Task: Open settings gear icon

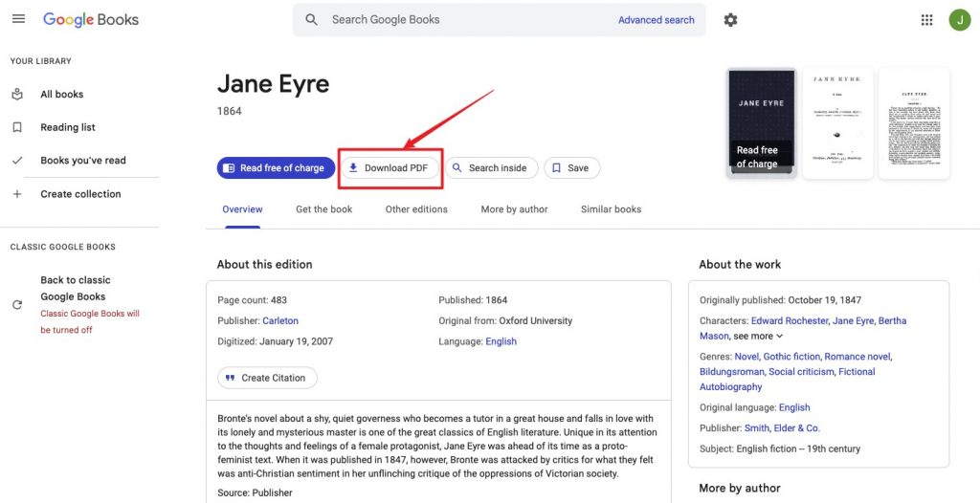Action: click(730, 20)
